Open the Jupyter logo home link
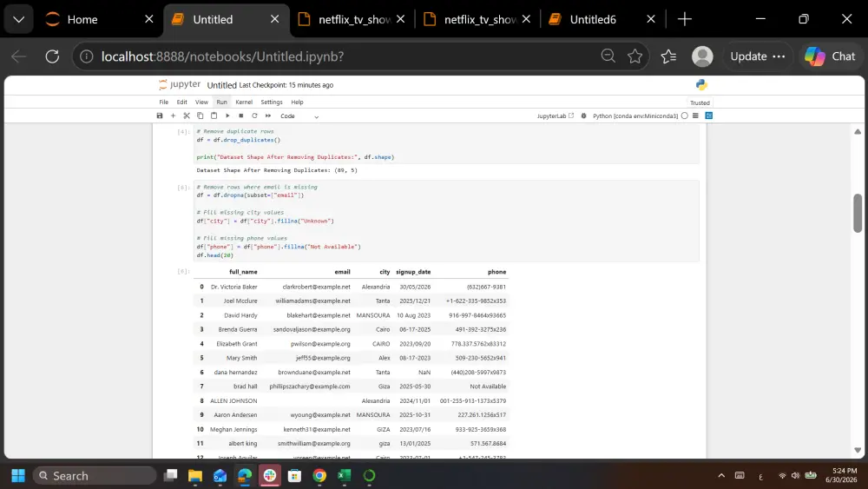The height and width of the screenshot is (489, 868). point(180,84)
